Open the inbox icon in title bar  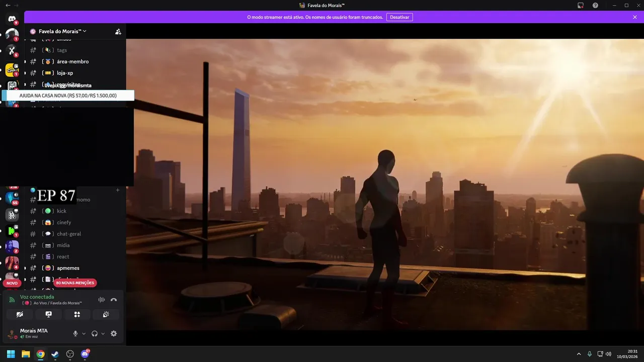pyautogui.click(x=581, y=5)
